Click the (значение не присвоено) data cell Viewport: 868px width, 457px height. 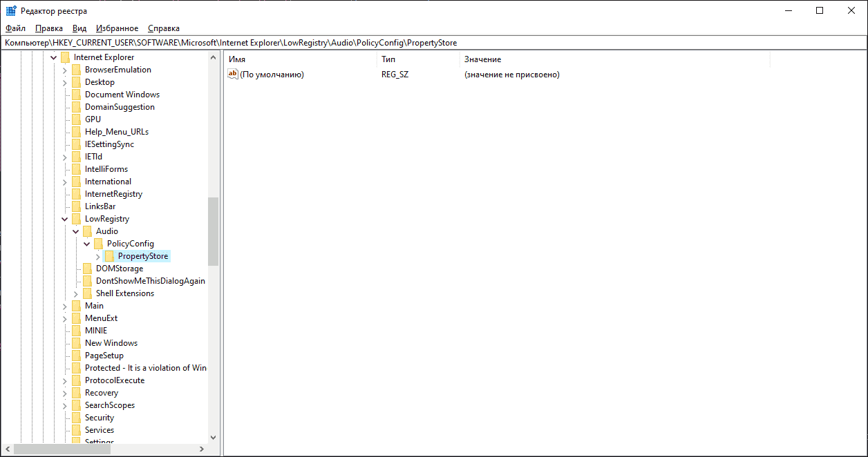click(512, 74)
